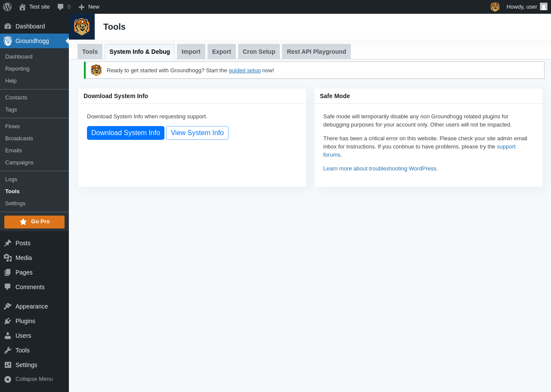Open Groundhogg Dashboard submenu item

pos(19,57)
